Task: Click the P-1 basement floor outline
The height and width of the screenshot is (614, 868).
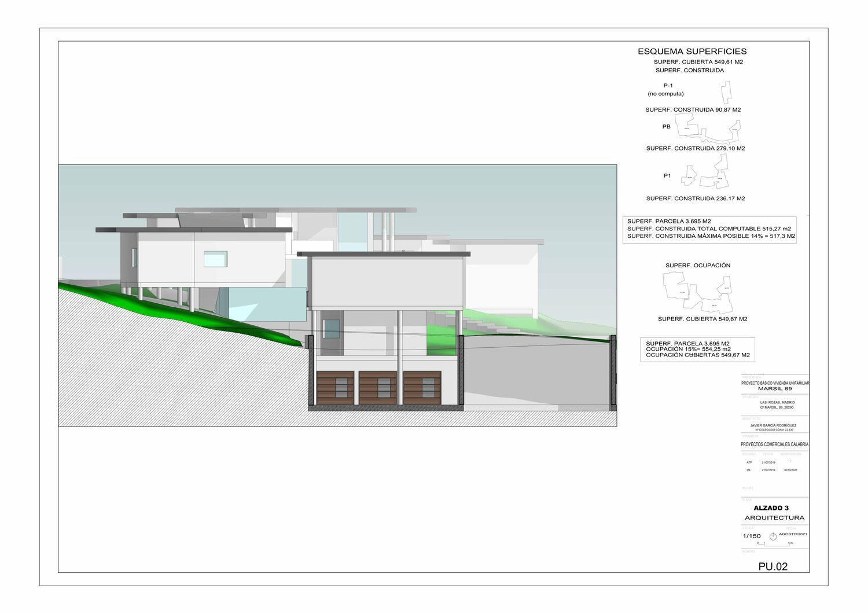Action: 725,93
